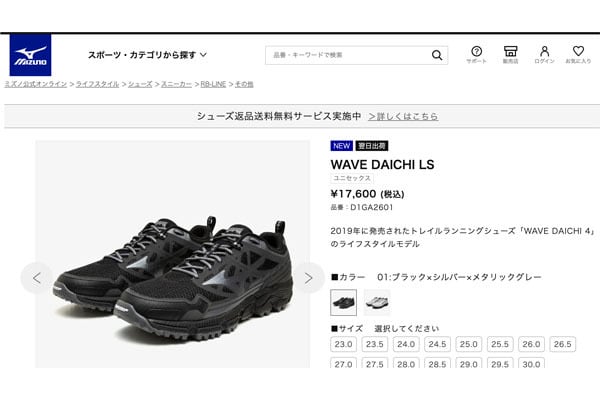Select the white/silver color swatch
This screenshot has height=400, width=600.
[377, 302]
